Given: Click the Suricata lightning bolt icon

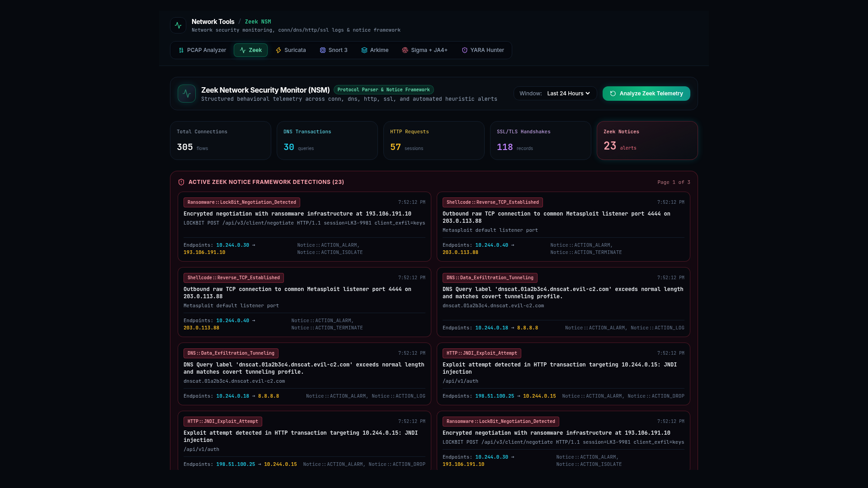Looking at the screenshot, I should point(278,50).
